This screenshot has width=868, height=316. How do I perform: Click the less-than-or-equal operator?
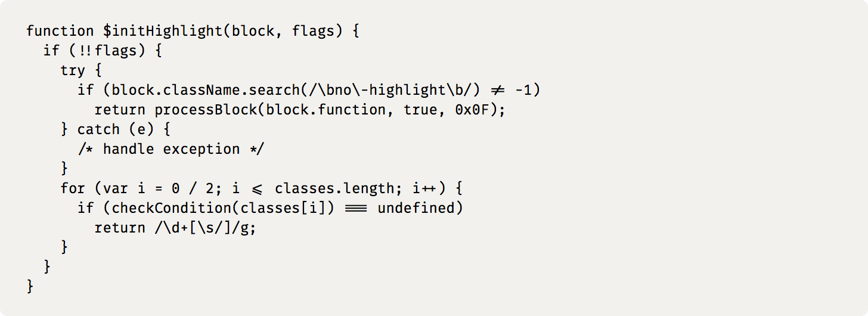pos(258,189)
